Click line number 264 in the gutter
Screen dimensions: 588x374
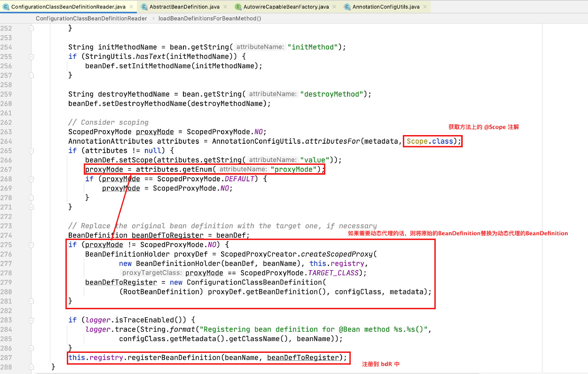click(x=6, y=141)
